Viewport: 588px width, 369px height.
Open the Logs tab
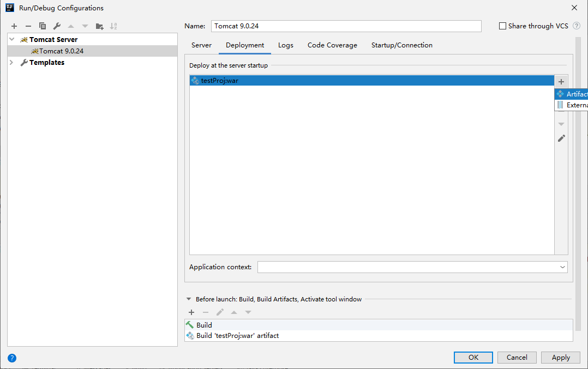[286, 45]
